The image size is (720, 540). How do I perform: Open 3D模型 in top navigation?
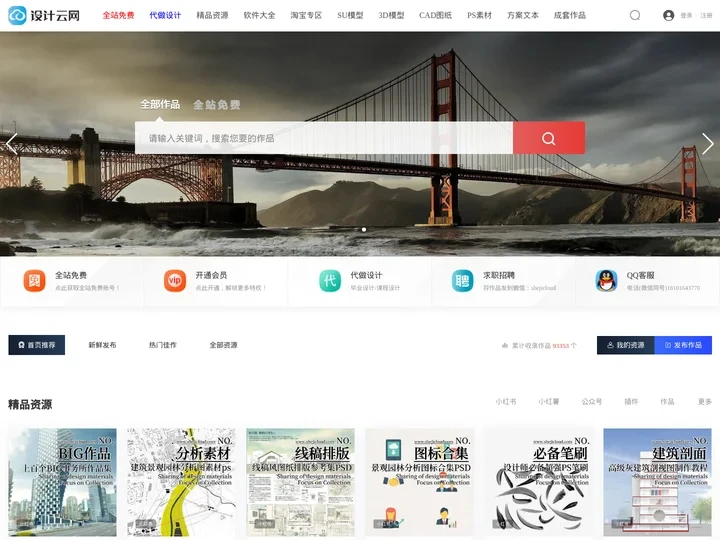pos(391,16)
